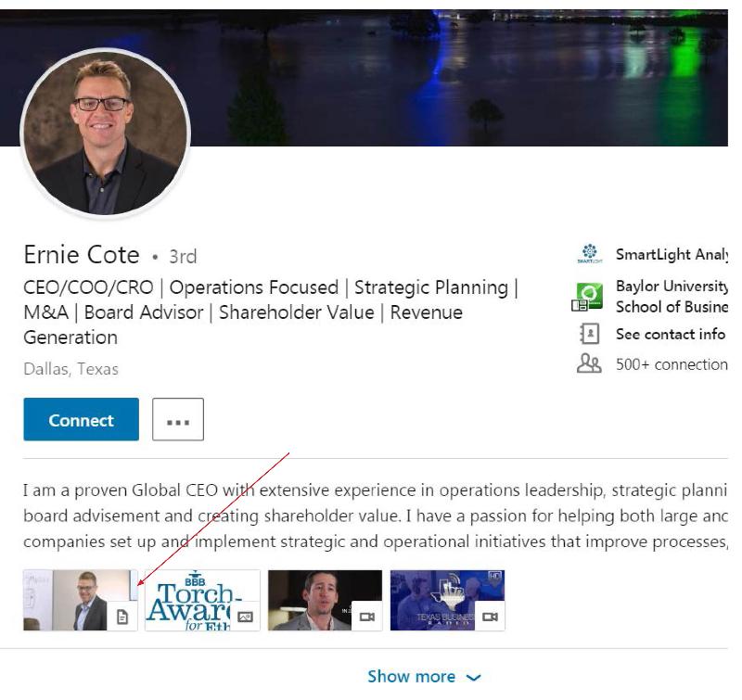
Task: Open the Baylor University School of Business link
Action: point(672,298)
